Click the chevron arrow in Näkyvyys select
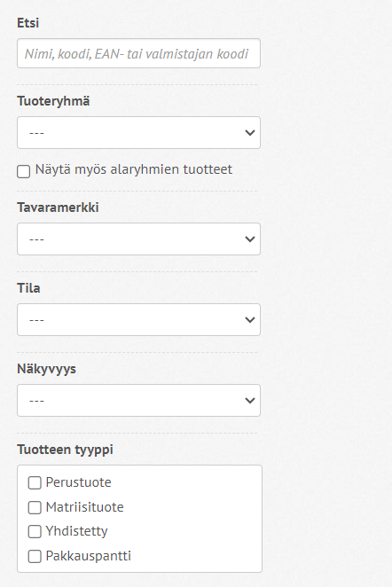 250,400
